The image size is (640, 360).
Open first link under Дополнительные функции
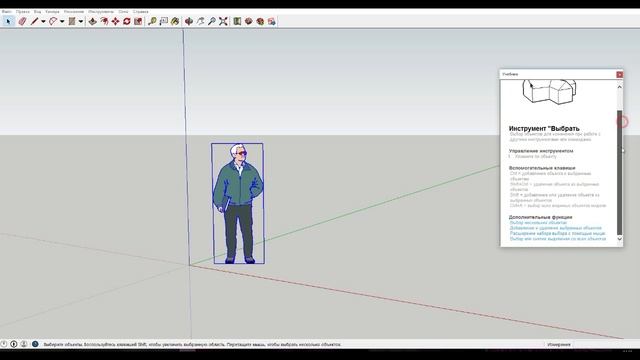pyautogui.click(x=538, y=223)
